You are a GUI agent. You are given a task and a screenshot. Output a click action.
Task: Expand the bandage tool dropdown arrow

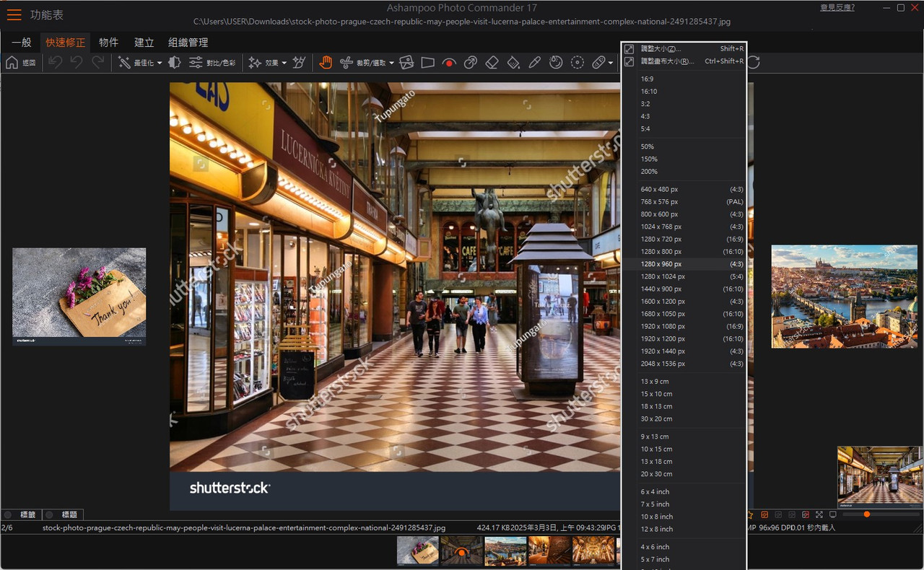tap(611, 63)
